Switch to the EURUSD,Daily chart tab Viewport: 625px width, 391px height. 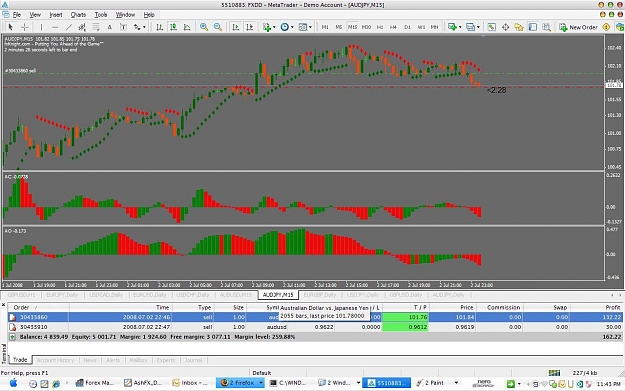click(149, 295)
